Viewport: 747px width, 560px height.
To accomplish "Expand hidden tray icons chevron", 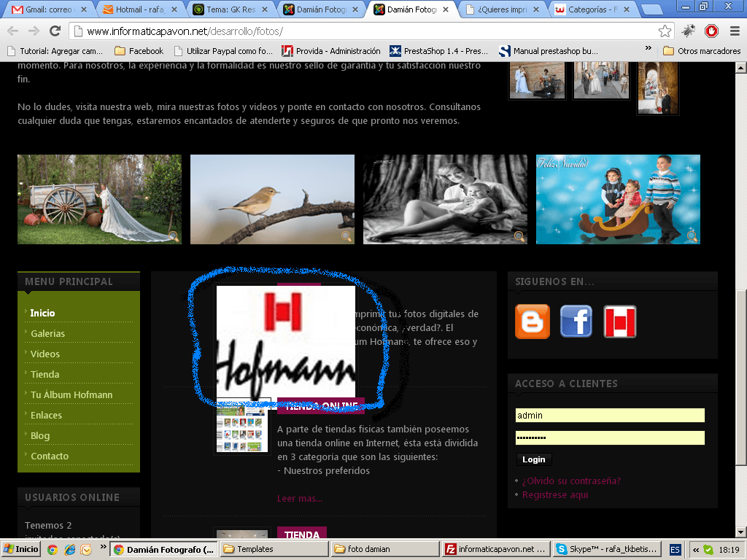I will coord(696,550).
